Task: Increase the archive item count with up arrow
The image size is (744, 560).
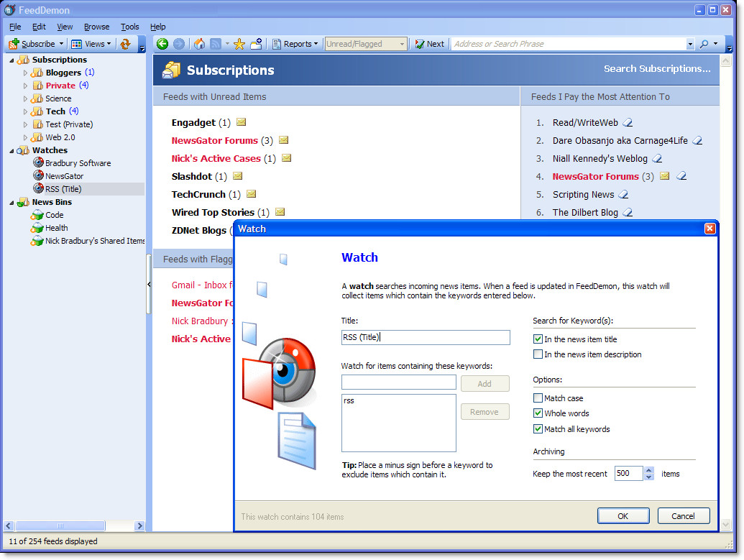Action: (x=649, y=470)
